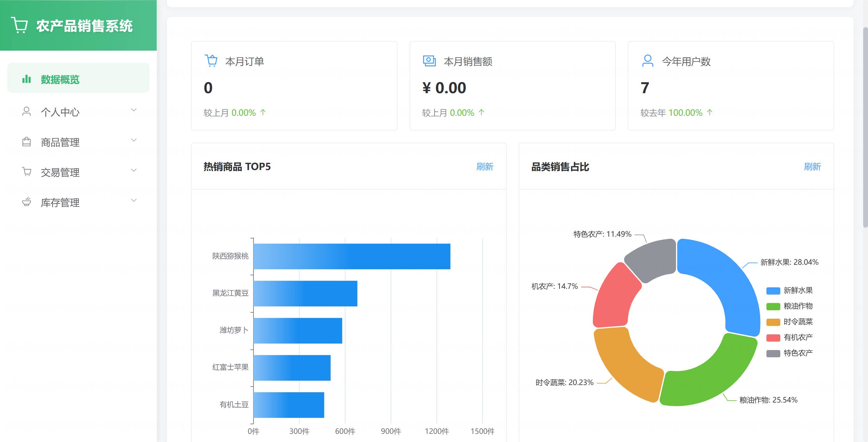The width and height of the screenshot is (868, 442).
Task: Expand the 交易管理 chevron
Action: [x=134, y=170]
